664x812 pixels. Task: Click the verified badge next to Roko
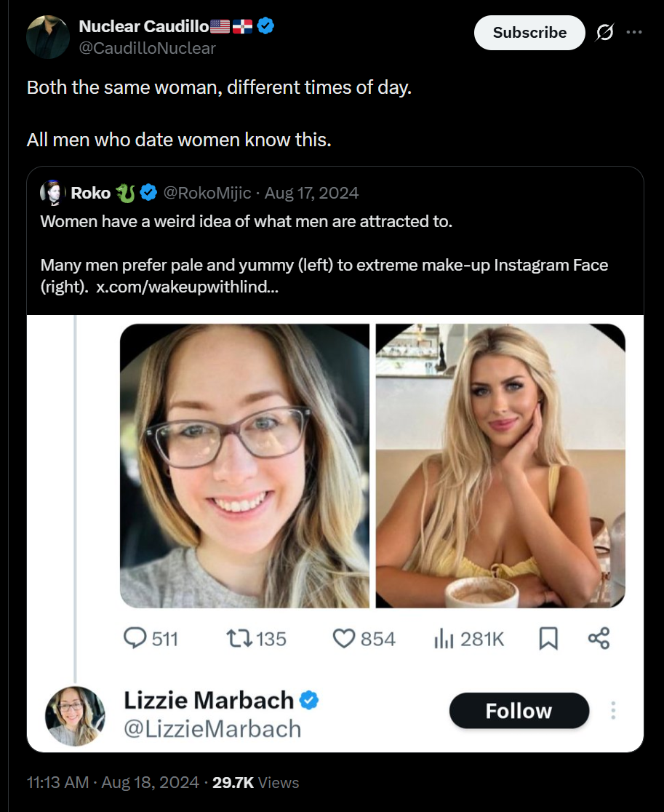(x=149, y=193)
